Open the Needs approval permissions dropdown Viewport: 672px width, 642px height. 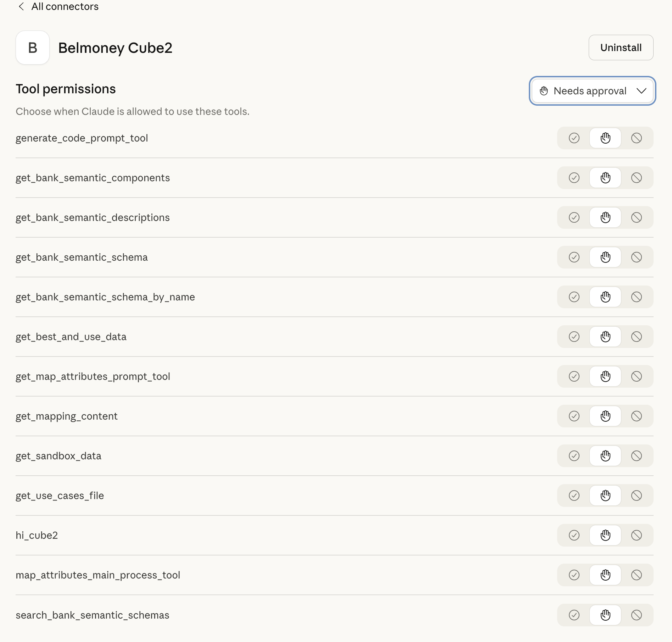click(x=592, y=91)
